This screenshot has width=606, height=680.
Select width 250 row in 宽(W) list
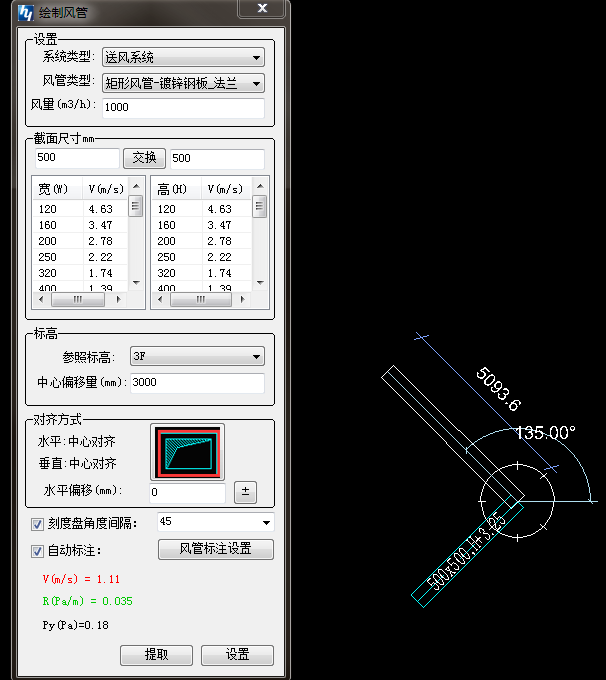[x=80, y=257]
